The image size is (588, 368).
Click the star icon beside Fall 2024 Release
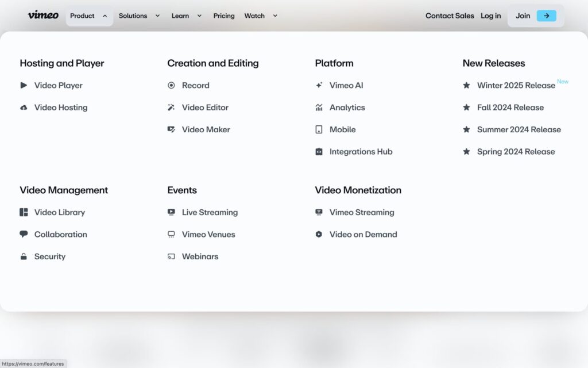click(x=466, y=108)
